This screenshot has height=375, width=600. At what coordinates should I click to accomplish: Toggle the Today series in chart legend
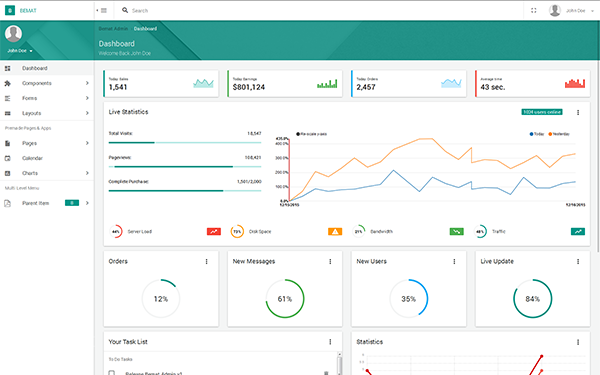point(537,134)
